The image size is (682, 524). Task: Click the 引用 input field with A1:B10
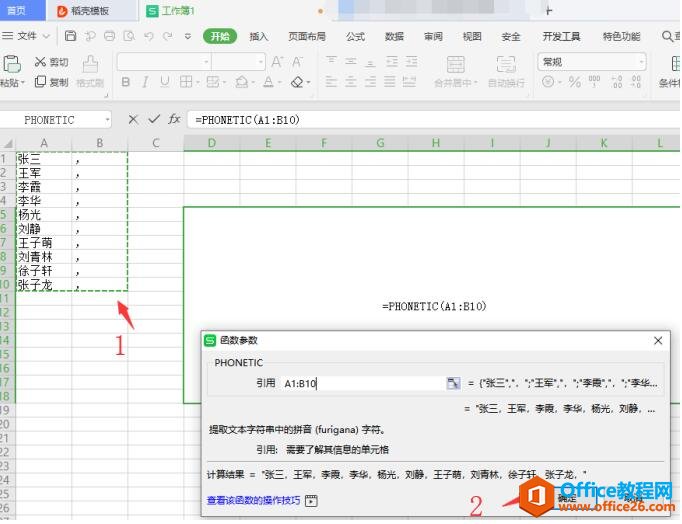click(x=360, y=383)
